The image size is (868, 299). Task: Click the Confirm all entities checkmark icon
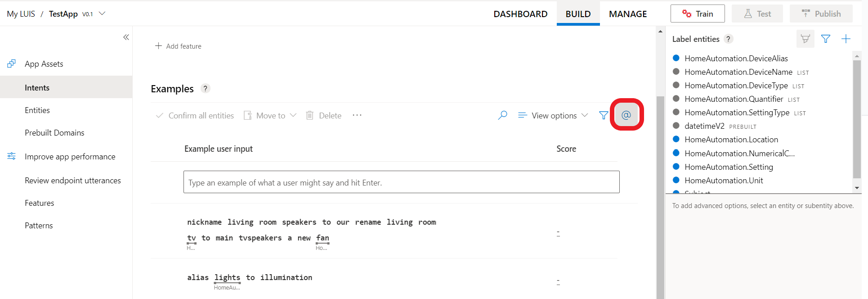pos(159,116)
